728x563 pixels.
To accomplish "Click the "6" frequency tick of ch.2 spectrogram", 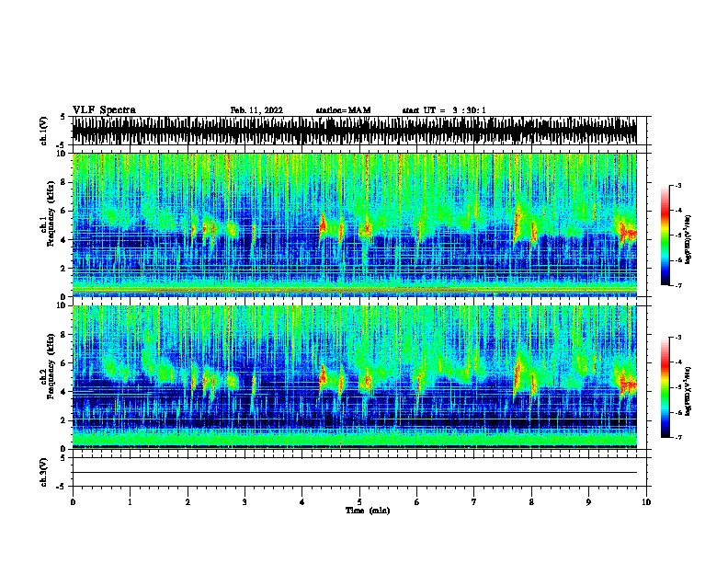I will 64,363.
